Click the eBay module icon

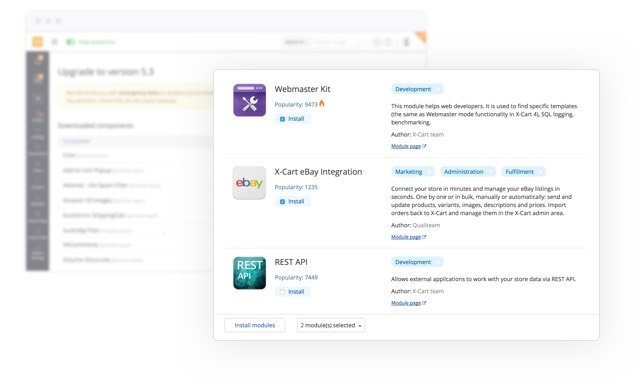tap(249, 183)
